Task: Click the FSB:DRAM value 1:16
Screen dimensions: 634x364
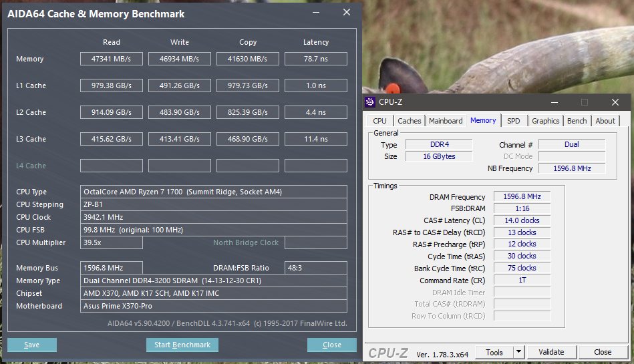Action: pyautogui.click(x=522, y=208)
